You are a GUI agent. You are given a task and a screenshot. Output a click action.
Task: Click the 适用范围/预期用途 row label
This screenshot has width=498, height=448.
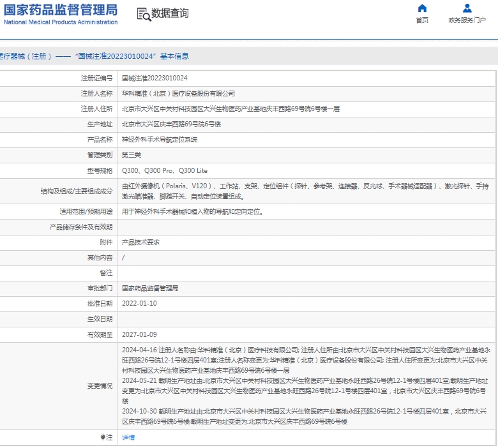(x=86, y=211)
